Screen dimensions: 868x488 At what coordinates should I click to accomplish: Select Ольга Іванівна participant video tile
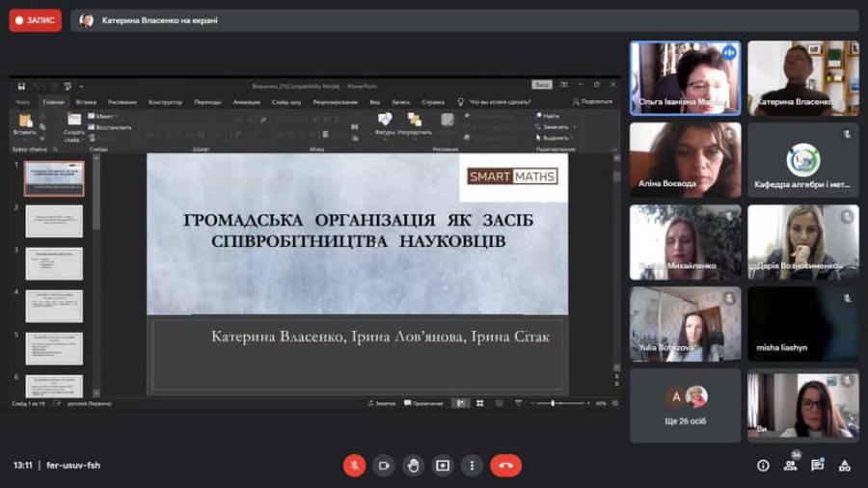pos(686,78)
